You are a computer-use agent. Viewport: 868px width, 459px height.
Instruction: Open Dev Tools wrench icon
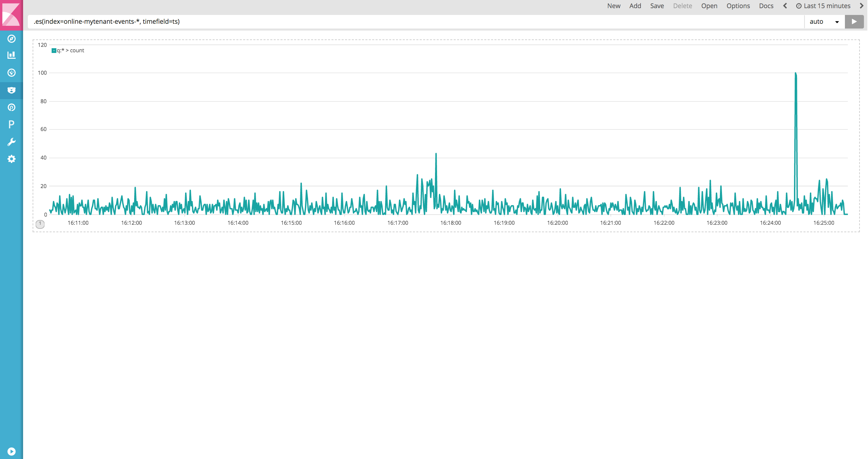coord(11,142)
